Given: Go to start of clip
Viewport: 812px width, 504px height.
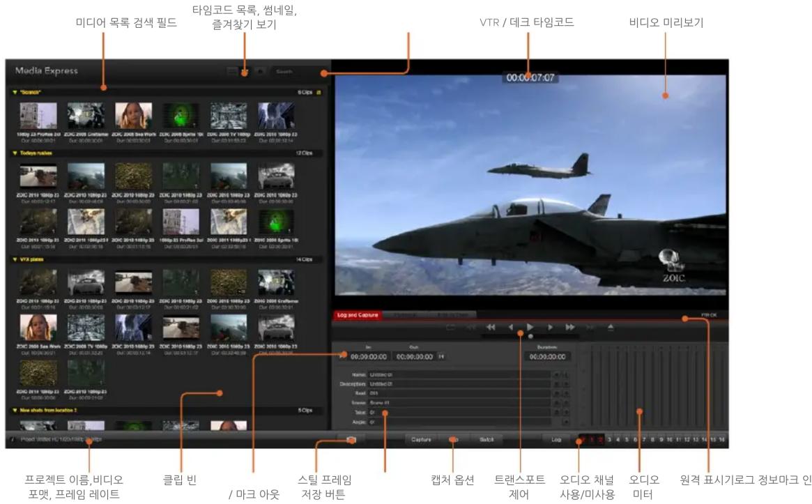Looking at the screenshot, I should [471, 328].
